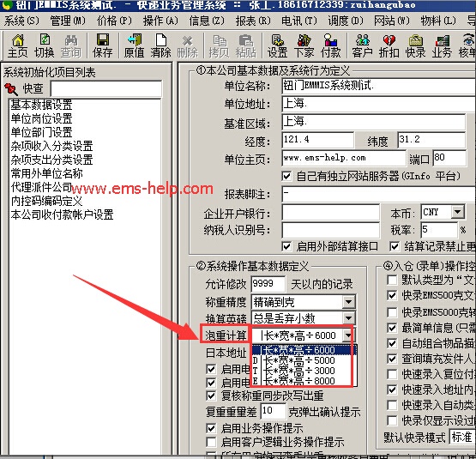Uncheck 启用外部结算接口 checkbox

pos(286,246)
